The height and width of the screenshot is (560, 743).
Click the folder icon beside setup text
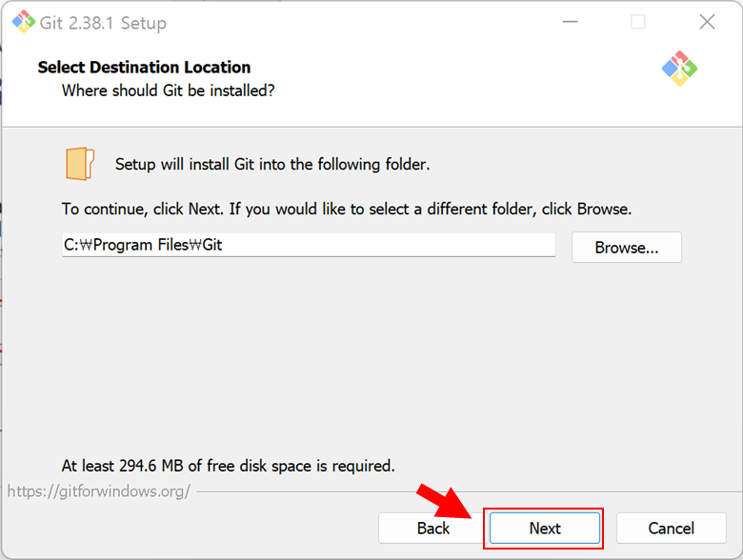click(80, 164)
